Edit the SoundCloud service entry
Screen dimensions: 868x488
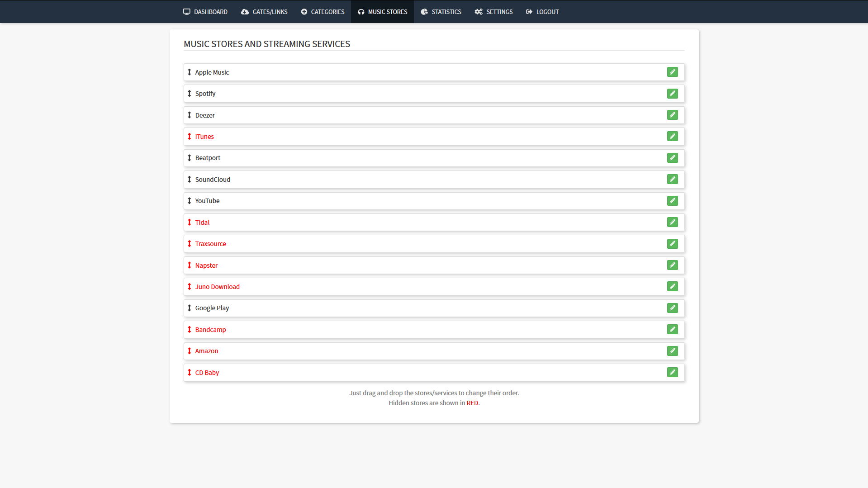pyautogui.click(x=672, y=179)
